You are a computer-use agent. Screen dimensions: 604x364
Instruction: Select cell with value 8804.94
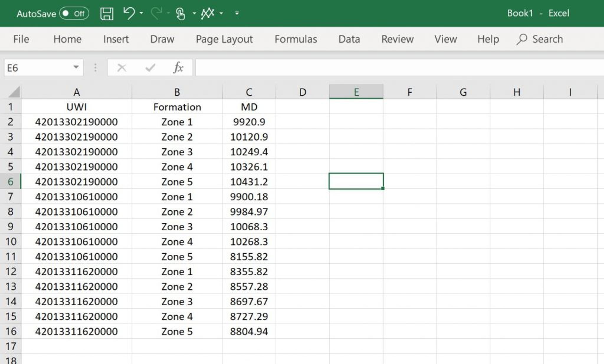click(x=249, y=331)
